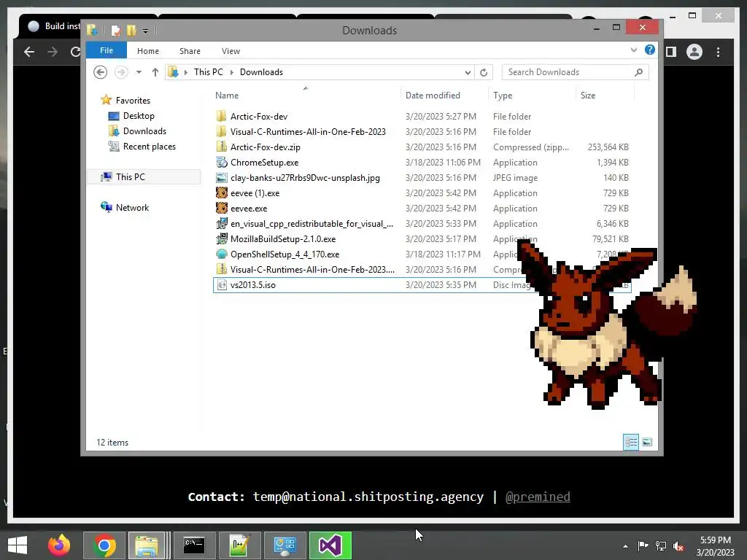Expand the address bar history dropdown
This screenshot has height=560, width=747.
click(x=468, y=72)
